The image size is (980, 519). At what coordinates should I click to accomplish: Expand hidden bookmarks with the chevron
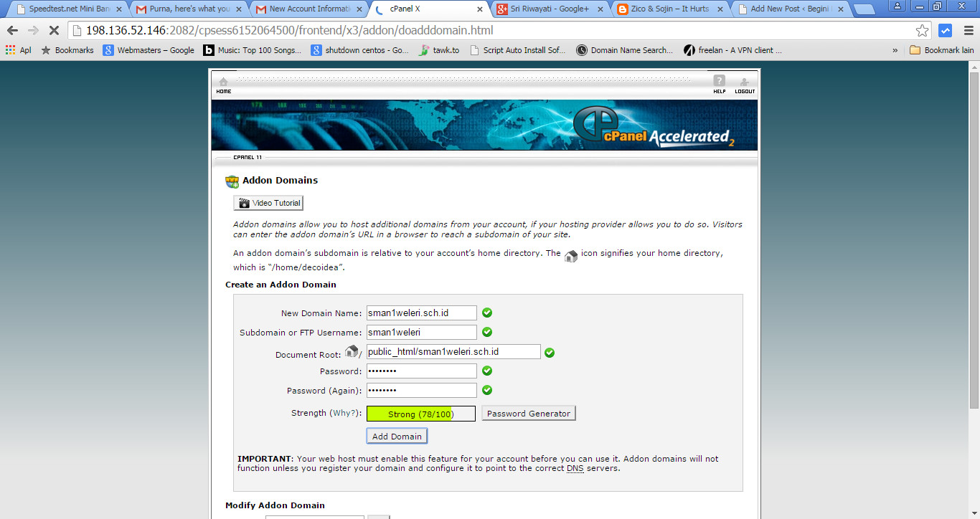895,50
